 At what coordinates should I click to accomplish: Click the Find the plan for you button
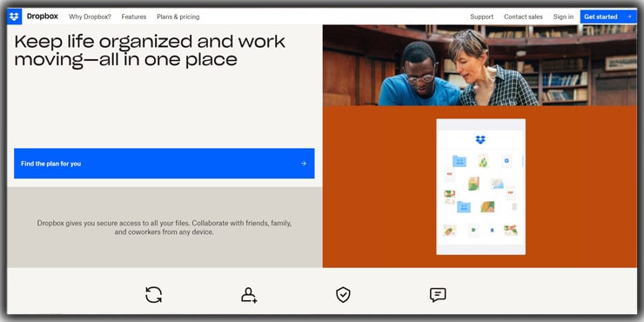pos(164,164)
